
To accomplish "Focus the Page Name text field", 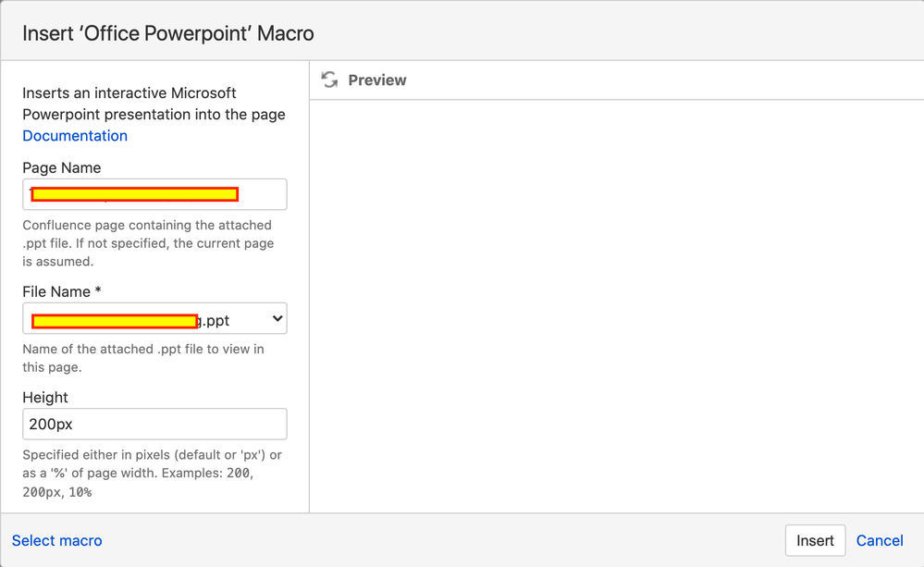I will [154, 194].
